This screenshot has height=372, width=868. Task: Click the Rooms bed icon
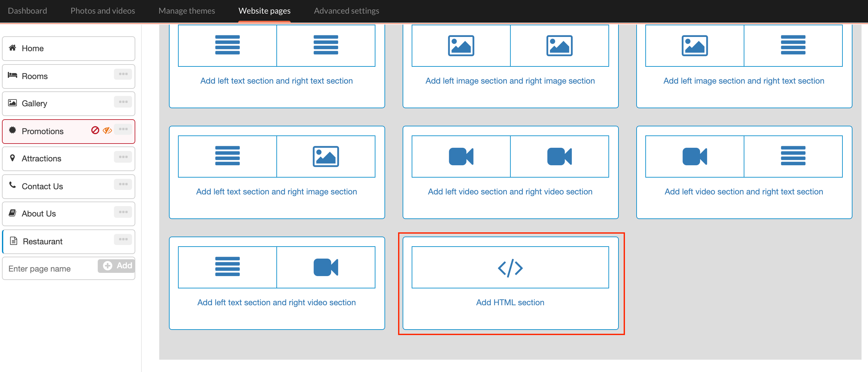(x=13, y=75)
